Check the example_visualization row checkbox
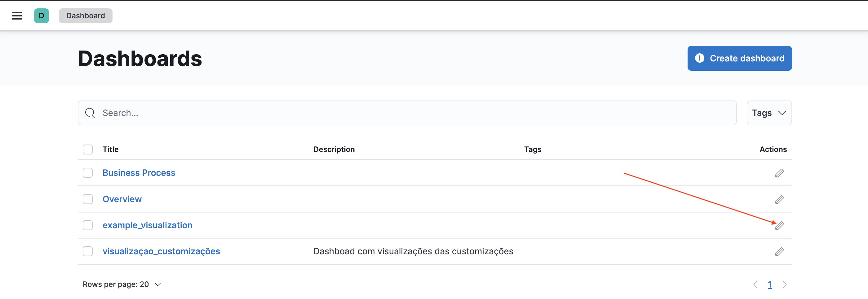This screenshot has height=299, width=868. click(x=88, y=225)
